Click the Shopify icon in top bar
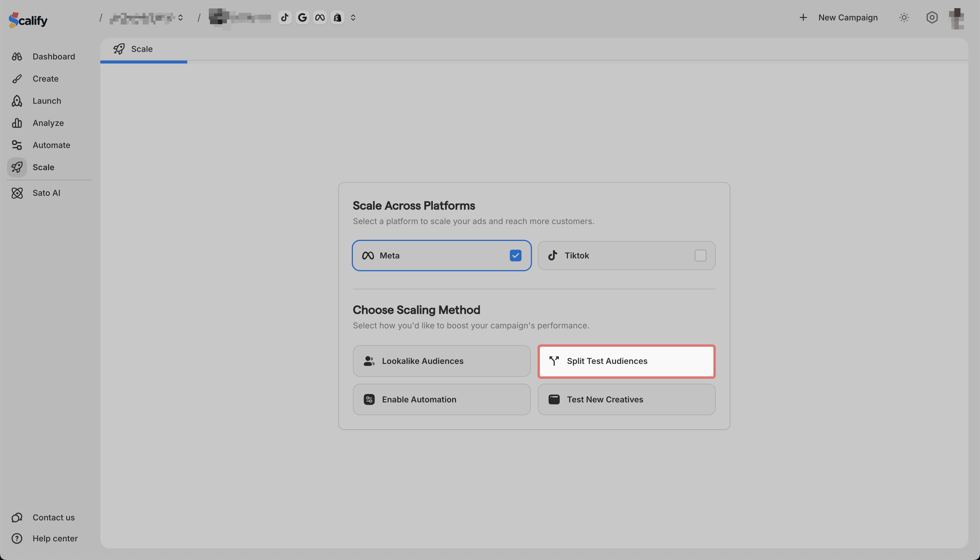 tap(337, 18)
